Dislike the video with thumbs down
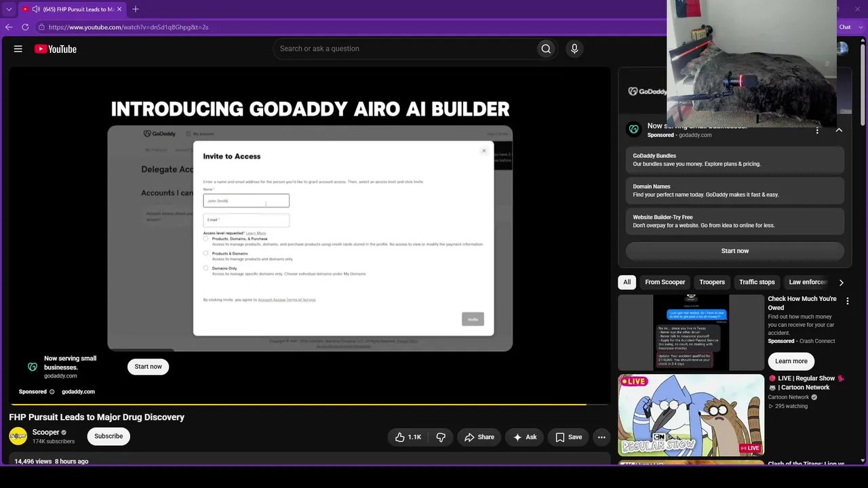This screenshot has width=868, height=488. point(441,437)
